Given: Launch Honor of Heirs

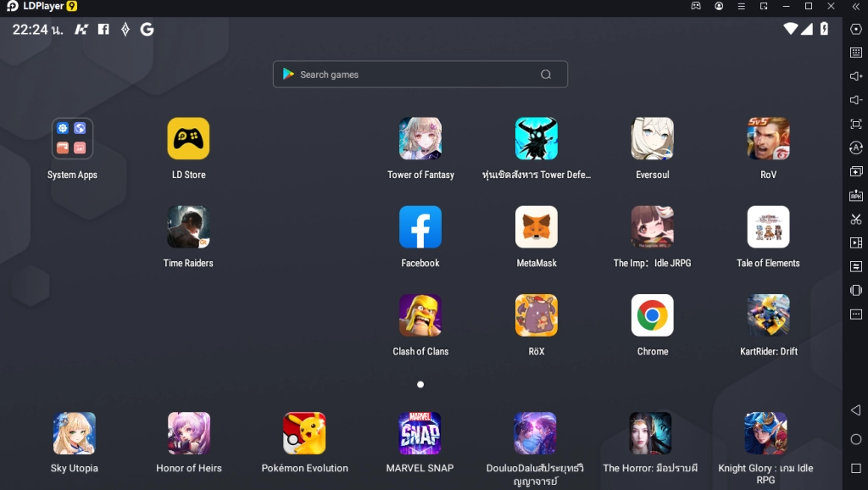Looking at the screenshot, I should coord(189,433).
